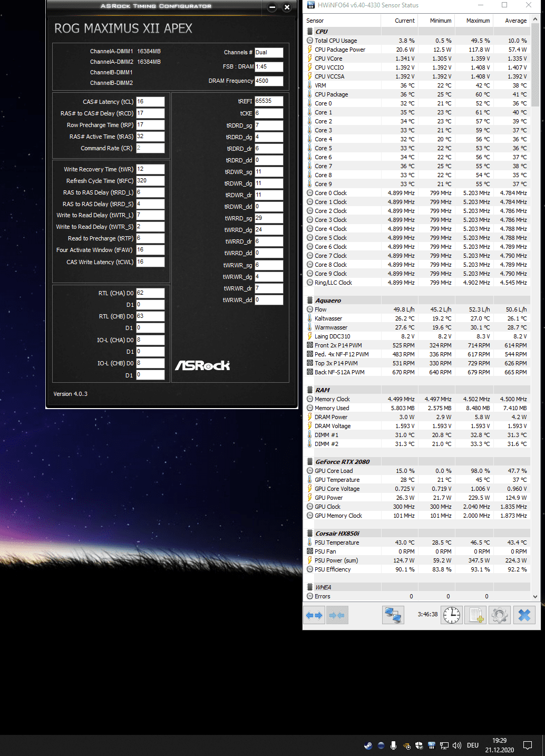Click the expand columns arrows button in HWiNFO

[x=315, y=615]
